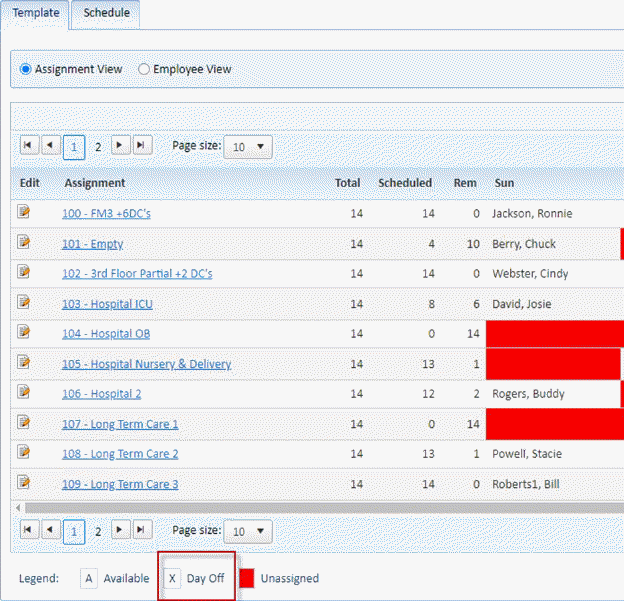Viewport: 624px width, 601px height.
Task: Go to next page in top pager
Action: point(121,146)
